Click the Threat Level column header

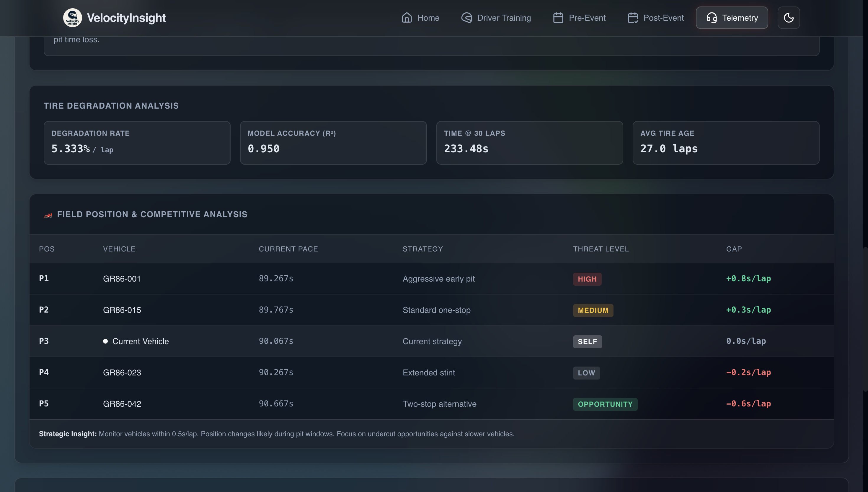[x=601, y=249]
